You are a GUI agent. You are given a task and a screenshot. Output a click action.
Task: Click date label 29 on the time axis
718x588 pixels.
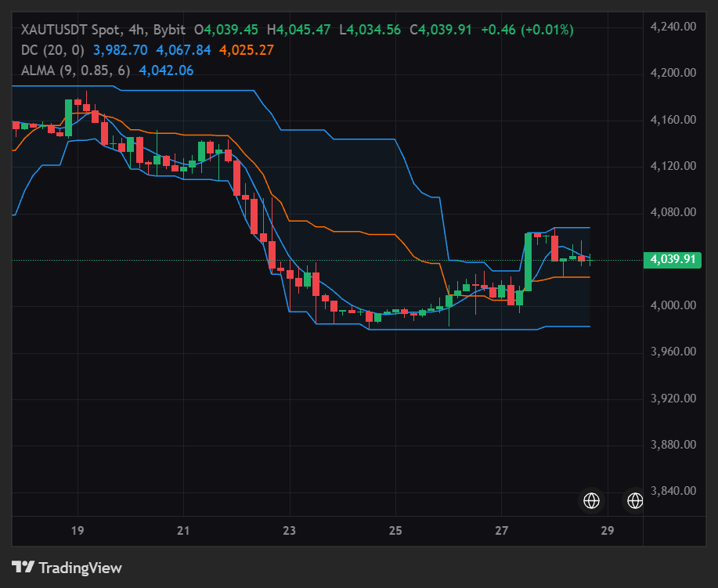point(607,531)
